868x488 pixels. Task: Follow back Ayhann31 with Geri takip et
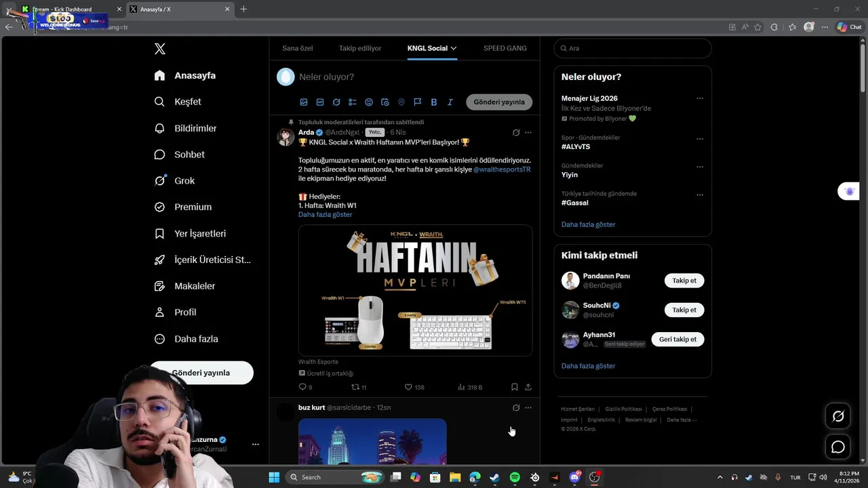[x=678, y=340]
